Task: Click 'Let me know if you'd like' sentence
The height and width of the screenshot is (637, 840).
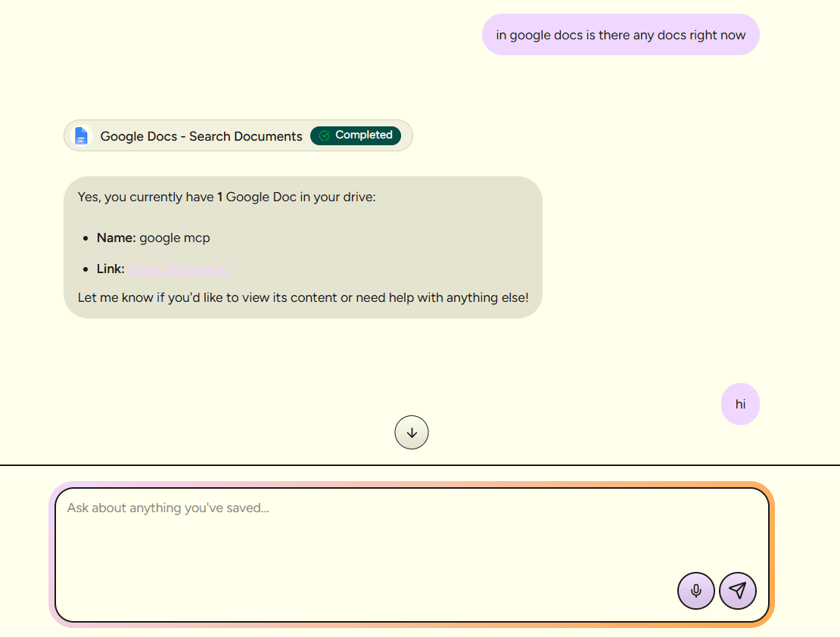Action: (x=303, y=298)
